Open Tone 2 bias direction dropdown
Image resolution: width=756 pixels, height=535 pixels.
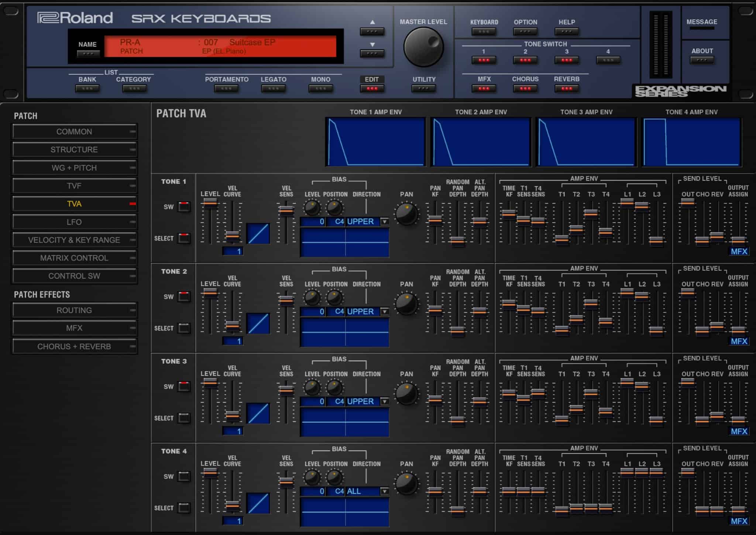point(385,312)
